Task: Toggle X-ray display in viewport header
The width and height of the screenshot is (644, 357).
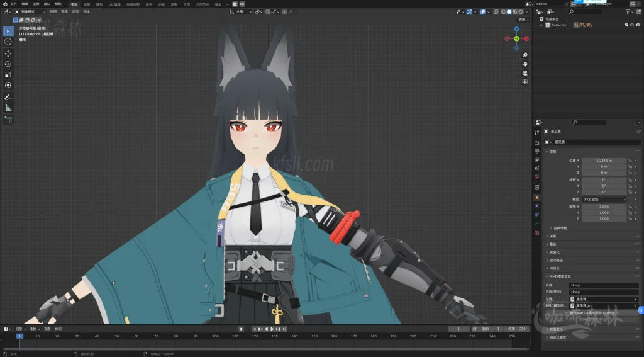Action: (x=496, y=12)
